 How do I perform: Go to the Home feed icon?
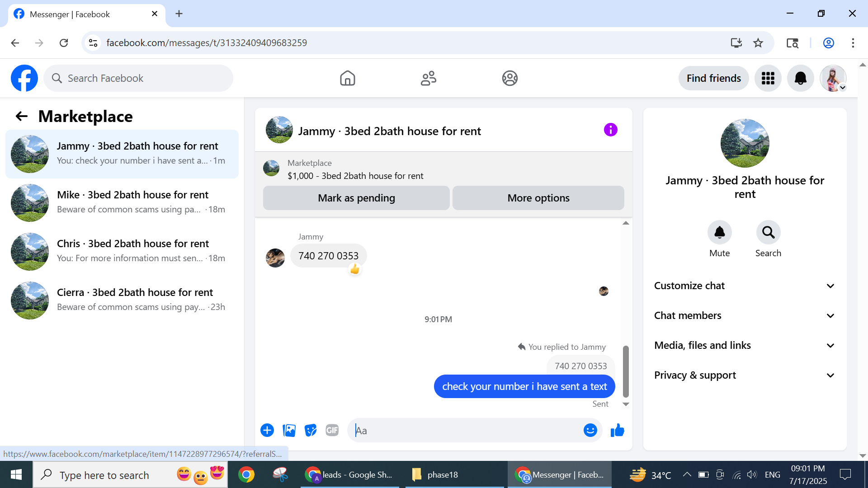coord(348,78)
